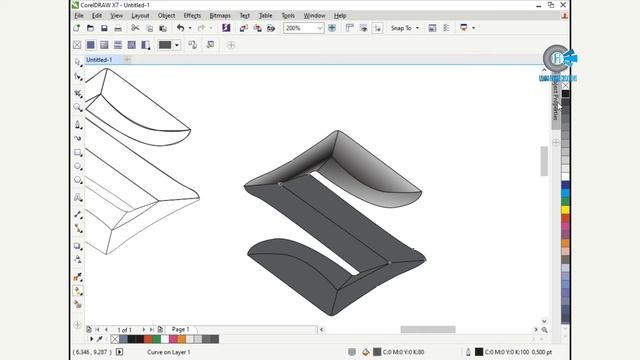This screenshot has width=640, height=360.
Task: Choose the Vector pattern fill type
Action: click(x=118, y=45)
